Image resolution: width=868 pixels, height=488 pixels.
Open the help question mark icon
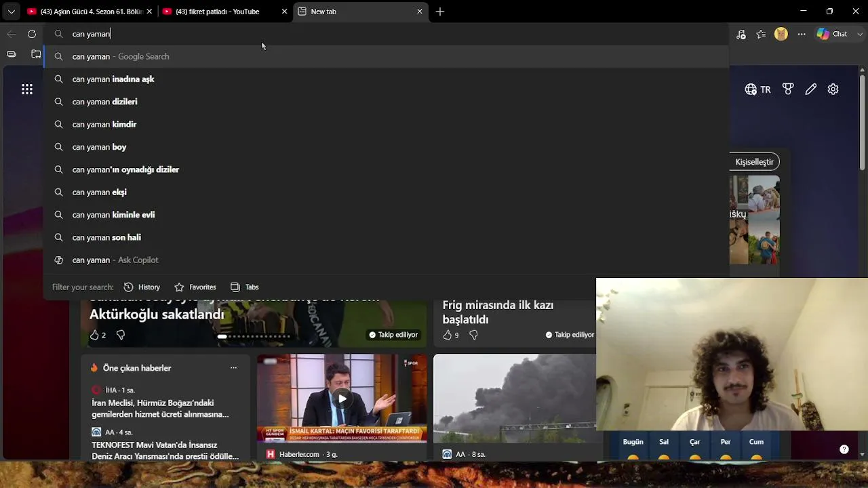(x=844, y=449)
